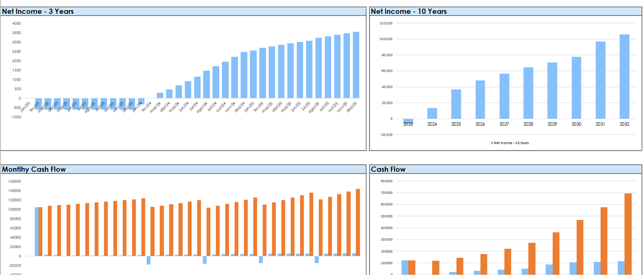Screen dimensions: 644x275
Task: Click the negative 2023 bar in 10-year chart
Action: coord(408,121)
